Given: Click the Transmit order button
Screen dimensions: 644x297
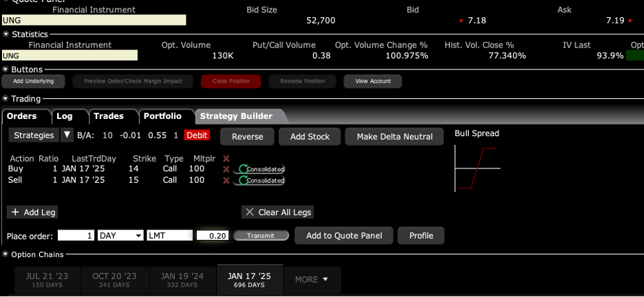Looking at the screenshot, I should 261,235.
